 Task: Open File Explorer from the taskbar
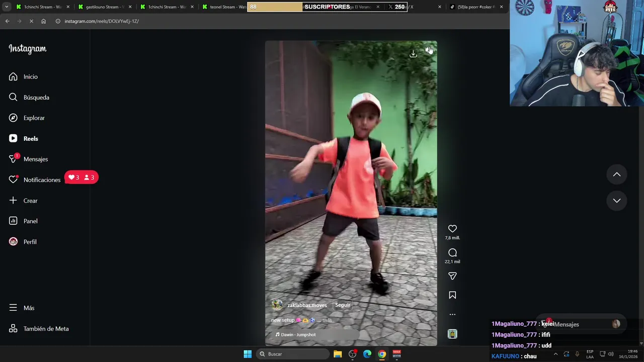(338, 354)
